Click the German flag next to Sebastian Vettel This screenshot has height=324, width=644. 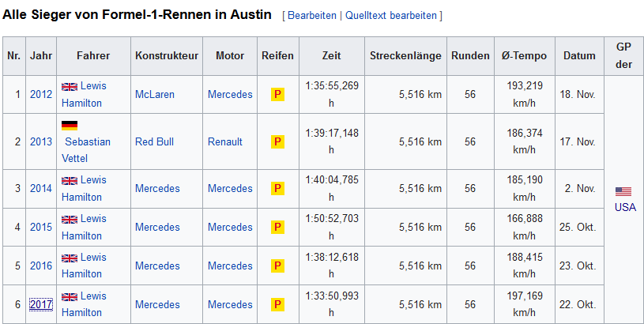click(70, 125)
